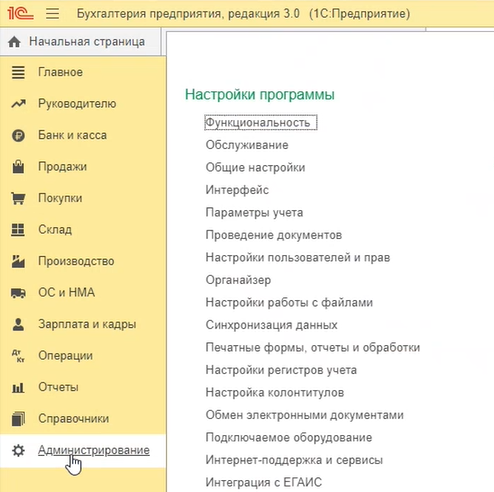Click the home icon on Начальная страница

(x=14, y=42)
